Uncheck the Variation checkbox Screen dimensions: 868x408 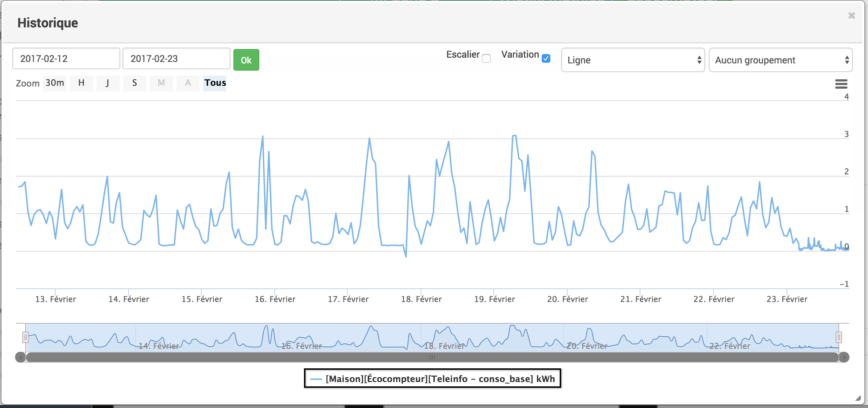point(546,58)
